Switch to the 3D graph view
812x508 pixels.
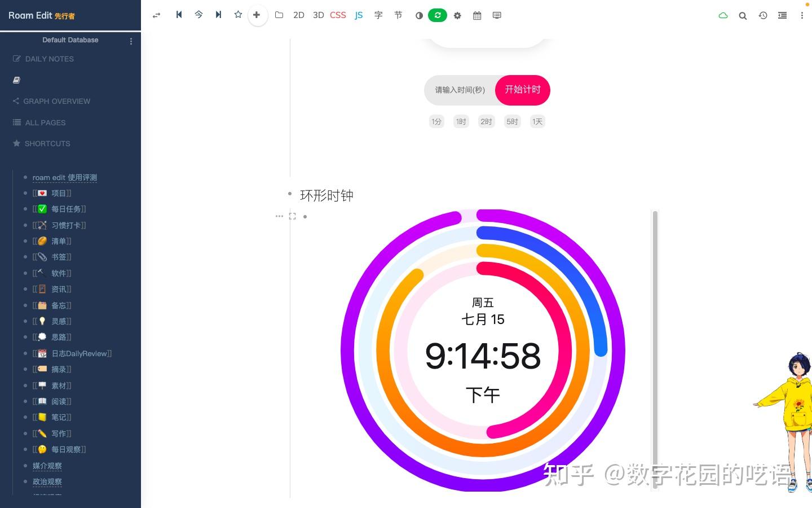[318, 15]
